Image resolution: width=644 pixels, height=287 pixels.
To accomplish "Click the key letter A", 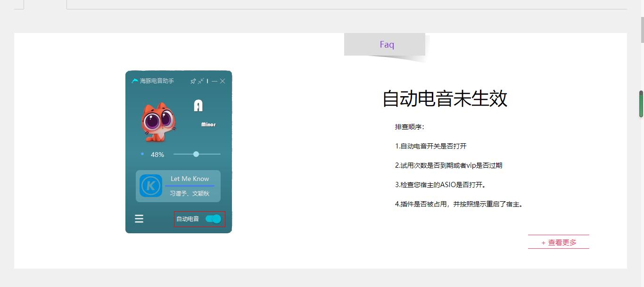I will [x=198, y=106].
